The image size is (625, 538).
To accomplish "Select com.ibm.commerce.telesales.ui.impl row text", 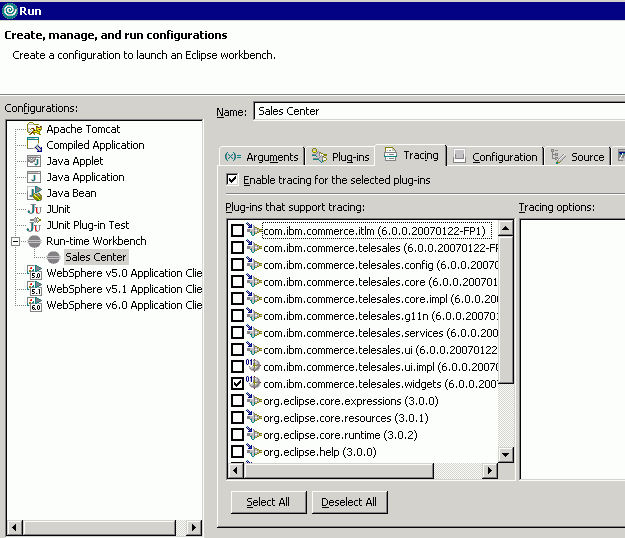I will (x=381, y=367).
